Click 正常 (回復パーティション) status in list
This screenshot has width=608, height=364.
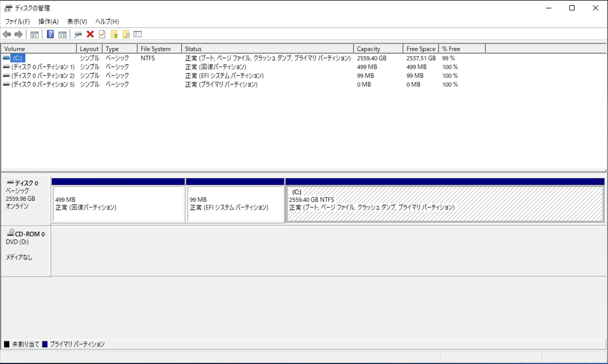pos(216,67)
